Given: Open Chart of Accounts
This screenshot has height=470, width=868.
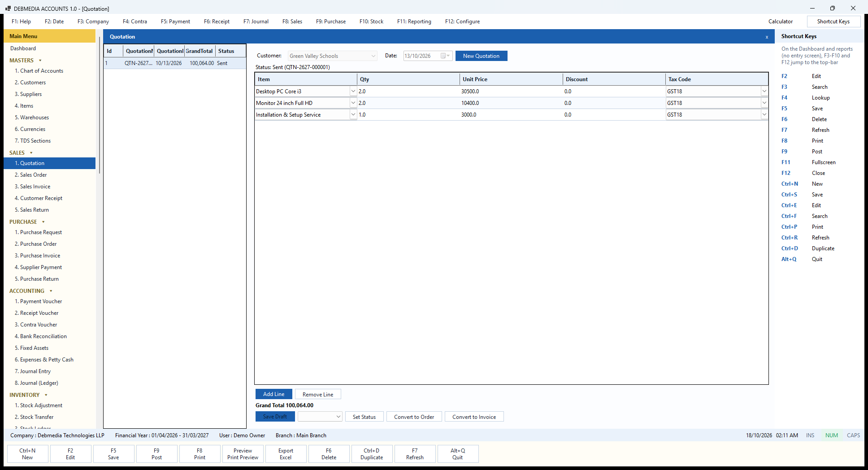Looking at the screenshot, I should [x=49, y=71].
